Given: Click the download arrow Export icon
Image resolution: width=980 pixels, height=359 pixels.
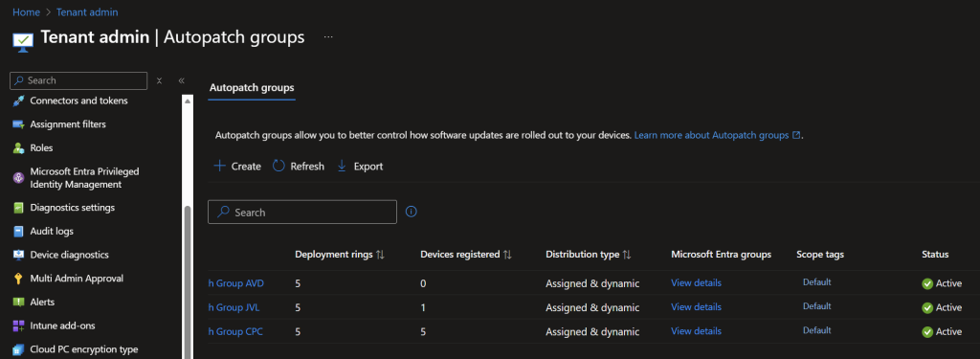Looking at the screenshot, I should coord(342,167).
